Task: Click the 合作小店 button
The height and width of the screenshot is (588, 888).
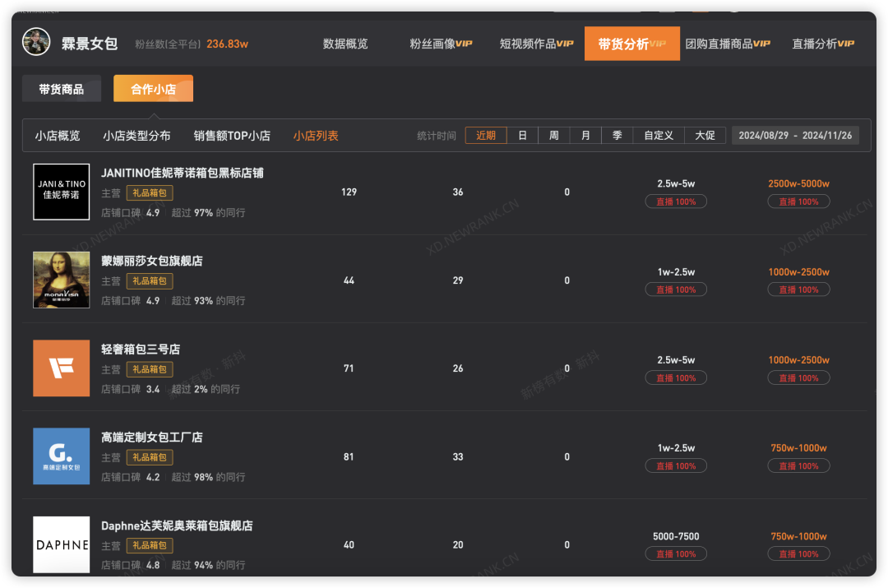Action: (x=154, y=89)
